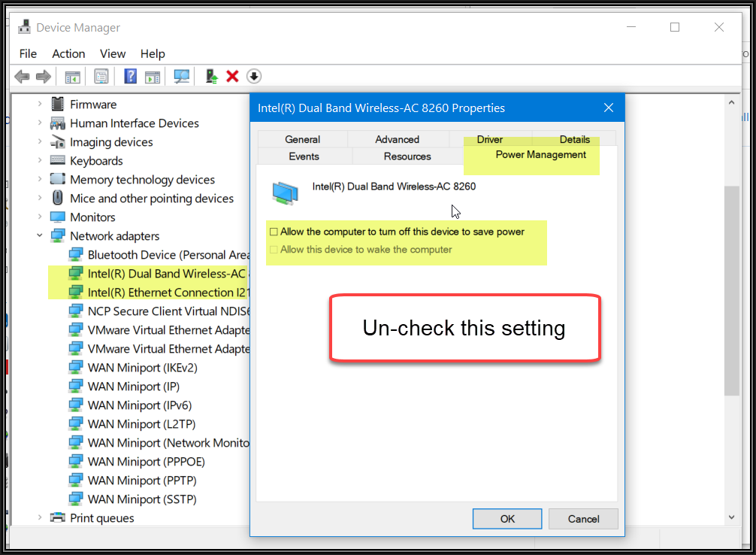Click the Cancel button

point(583,519)
